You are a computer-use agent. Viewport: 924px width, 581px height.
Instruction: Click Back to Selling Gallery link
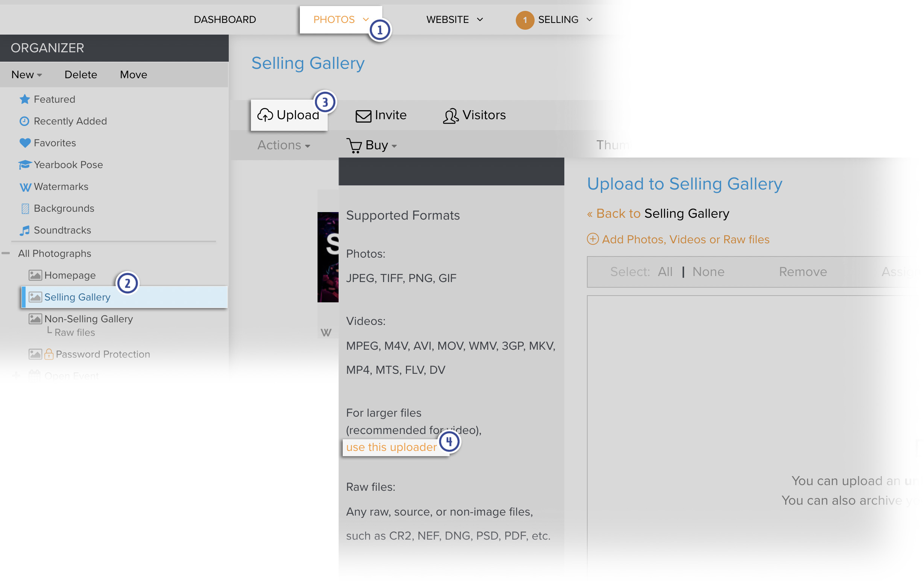coord(658,214)
